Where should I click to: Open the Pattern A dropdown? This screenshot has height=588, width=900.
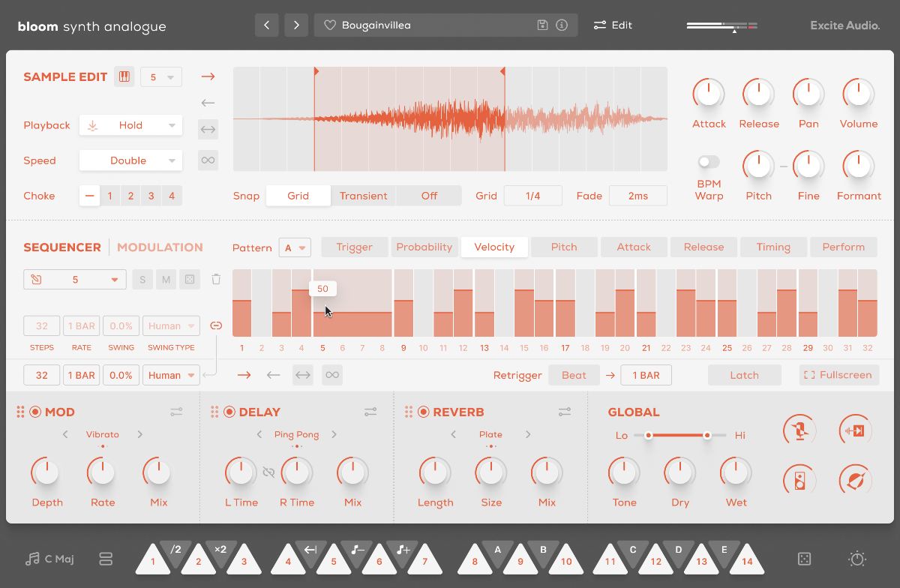point(295,247)
